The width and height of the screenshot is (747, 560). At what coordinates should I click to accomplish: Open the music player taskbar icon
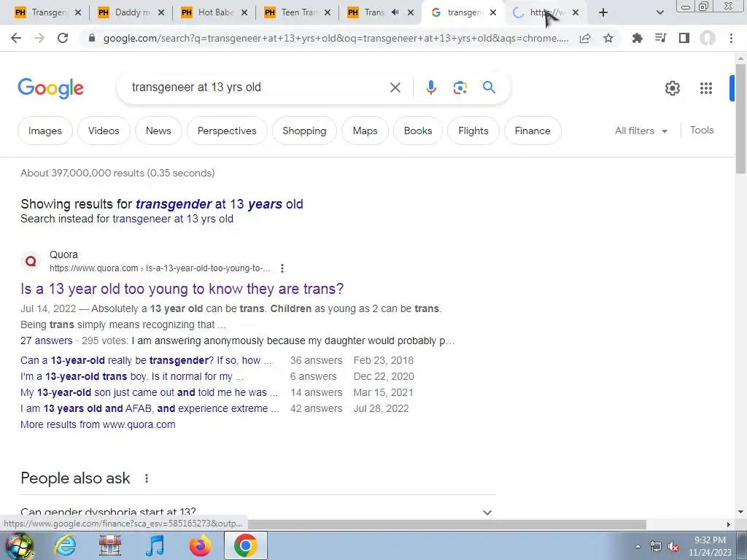click(155, 545)
